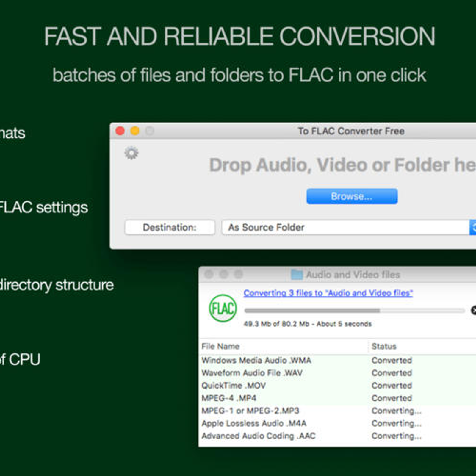Select the Waveform Audio File .WAV row
Screen dimensions: 476x476
tap(337, 373)
